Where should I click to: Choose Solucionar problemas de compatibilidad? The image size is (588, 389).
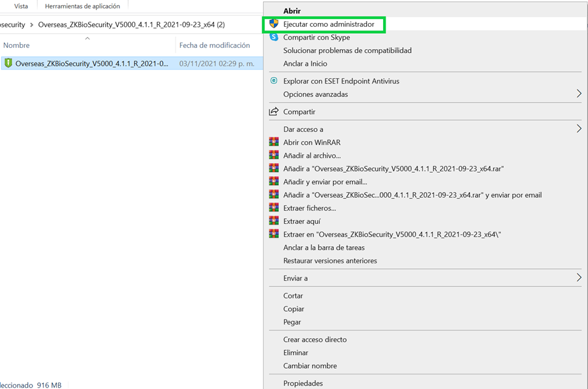pyautogui.click(x=347, y=50)
